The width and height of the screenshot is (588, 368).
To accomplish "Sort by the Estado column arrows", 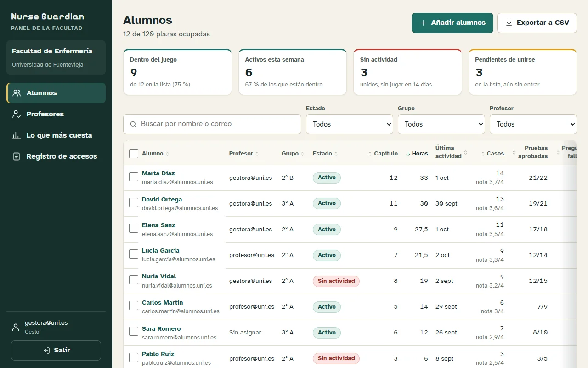I will [336, 154].
